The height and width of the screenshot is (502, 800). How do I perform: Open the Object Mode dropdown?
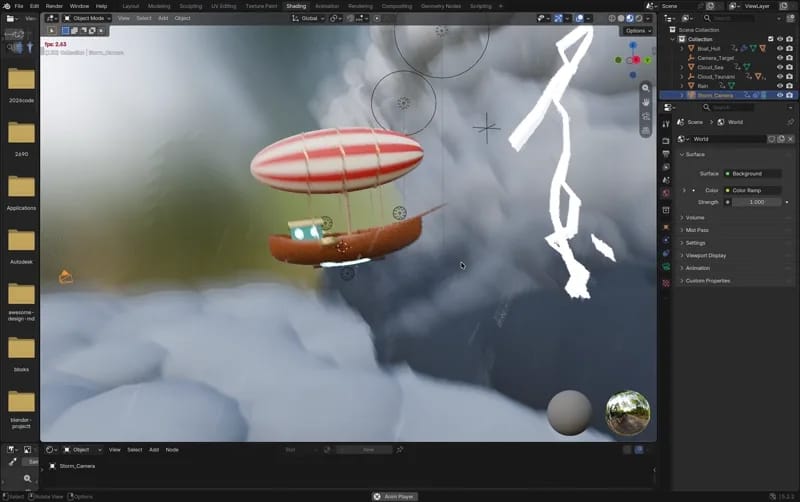87,18
